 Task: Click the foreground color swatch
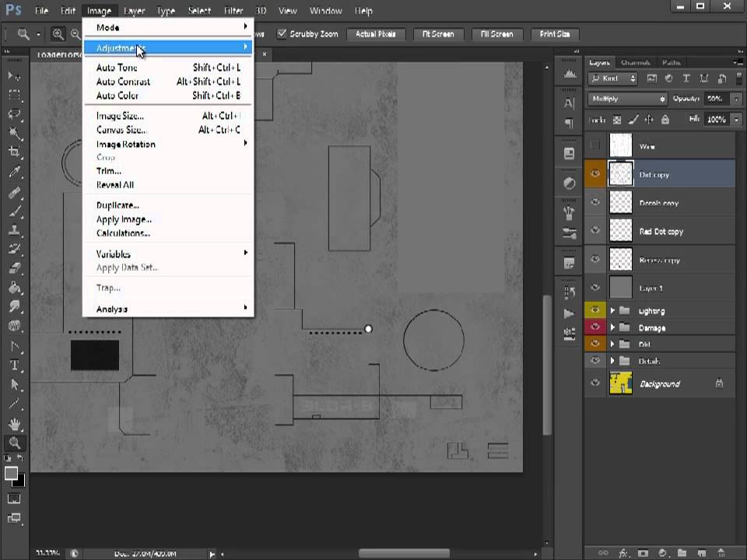pyautogui.click(x=11, y=474)
